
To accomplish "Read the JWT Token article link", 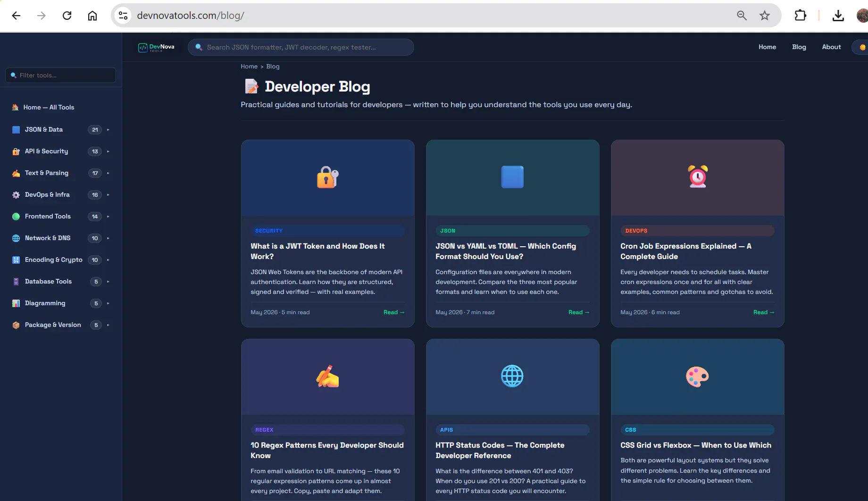I will [x=394, y=312].
